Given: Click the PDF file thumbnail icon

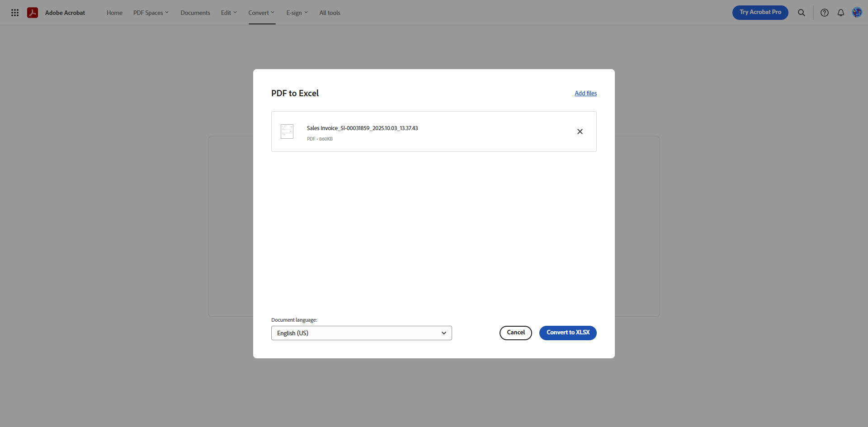Looking at the screenshot, I should (287, 131).
